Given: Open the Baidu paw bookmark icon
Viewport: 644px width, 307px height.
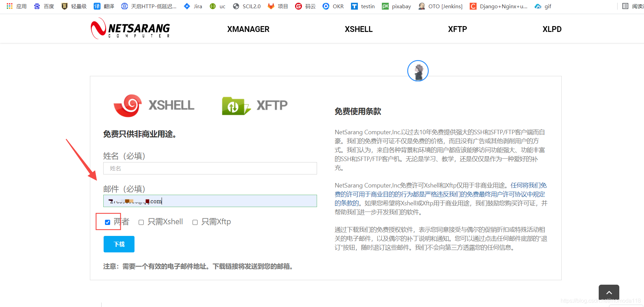Looking at the screenshot, I should point(37,6).
